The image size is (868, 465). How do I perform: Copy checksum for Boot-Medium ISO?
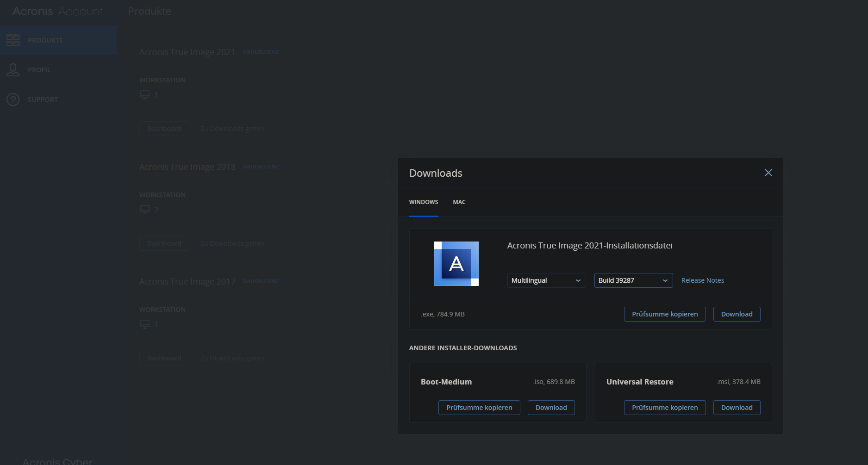[479, 408]
